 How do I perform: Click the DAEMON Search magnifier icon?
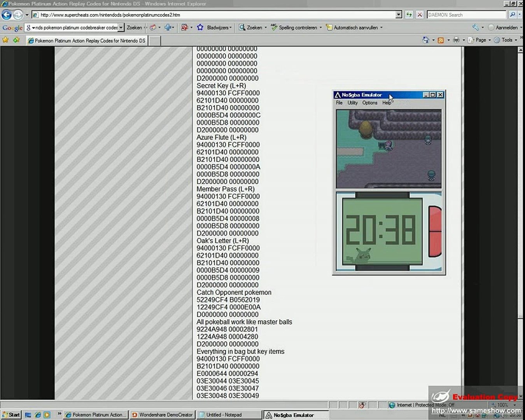click(512, 15)
